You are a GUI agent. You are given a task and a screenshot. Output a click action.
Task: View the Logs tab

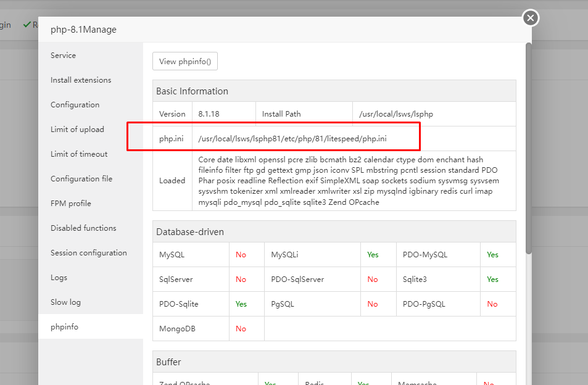(x=59, y=278)
